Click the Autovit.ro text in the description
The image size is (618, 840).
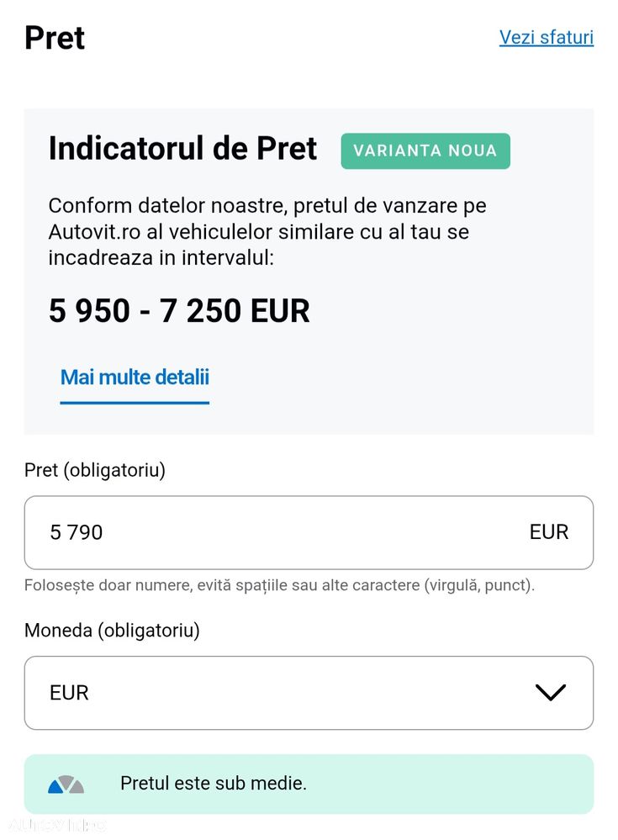(x=94, y=231)
